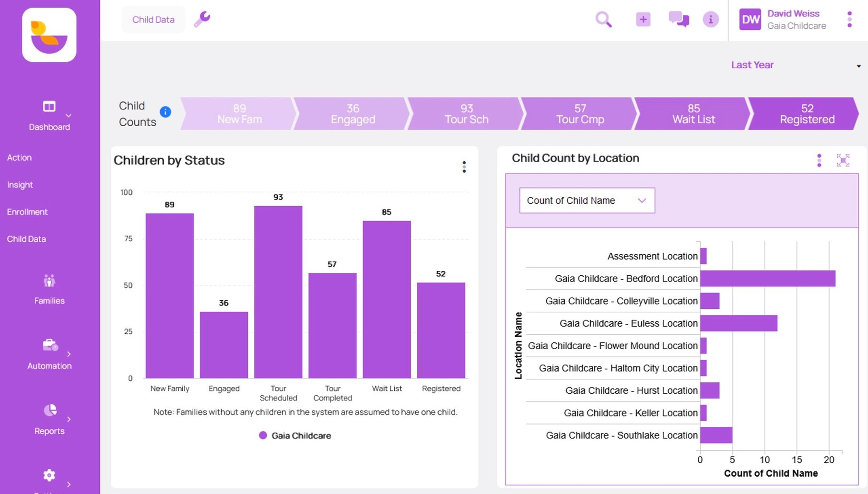Viewport: 868px width, 494px height.
Task: Open the Children by Status kebab menu
Action: point(464,166)
